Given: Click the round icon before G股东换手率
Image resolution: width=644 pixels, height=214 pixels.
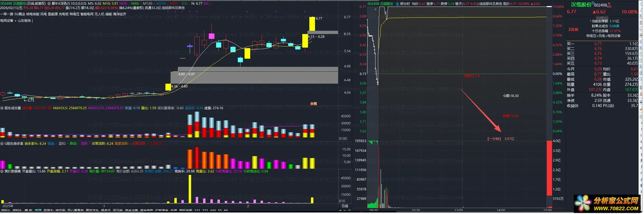Looking at the screenshot, I should [2, 144].
